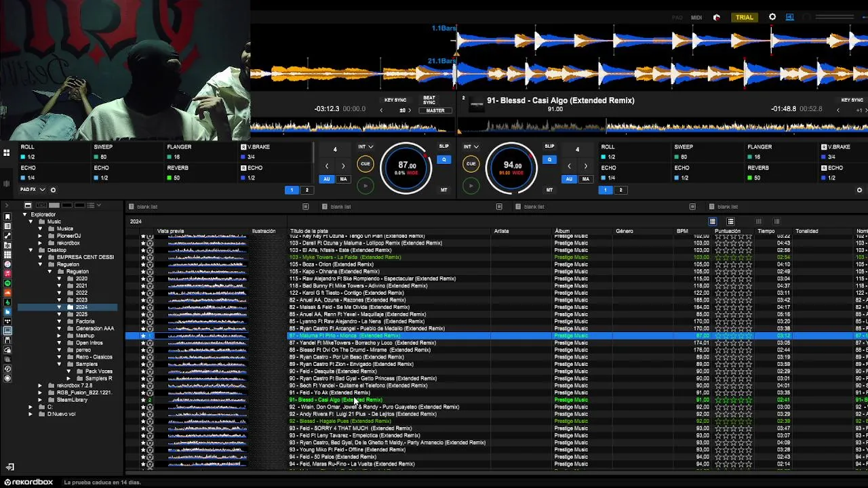This screenshot has width=868, height=488.
Task: Toggle deck 2 master tempo MT
Action: pos(549,190)
